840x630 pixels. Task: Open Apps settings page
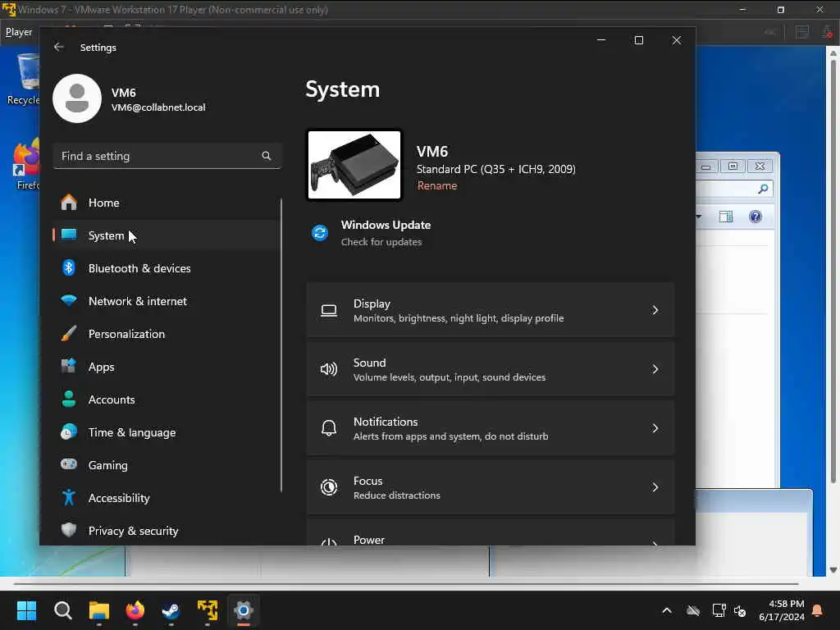coord(166,367)
